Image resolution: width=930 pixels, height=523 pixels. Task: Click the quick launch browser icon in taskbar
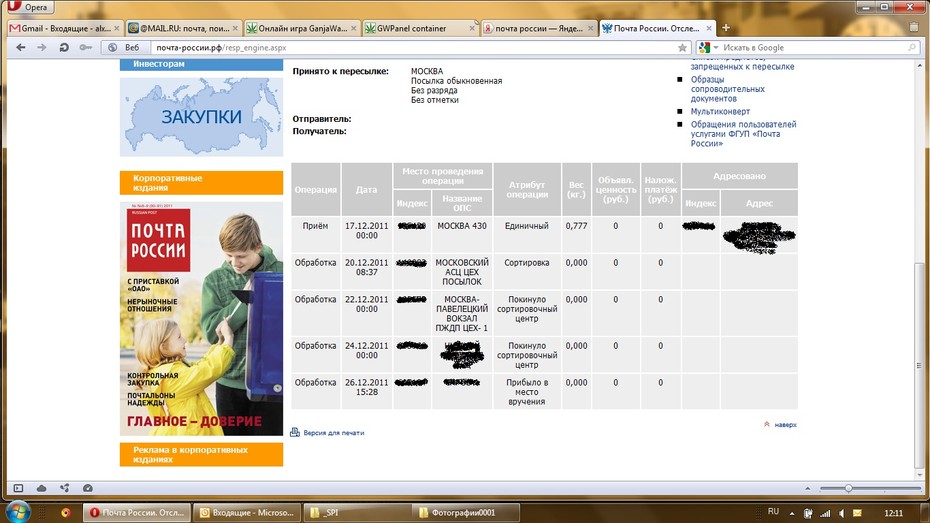point(66,512)
